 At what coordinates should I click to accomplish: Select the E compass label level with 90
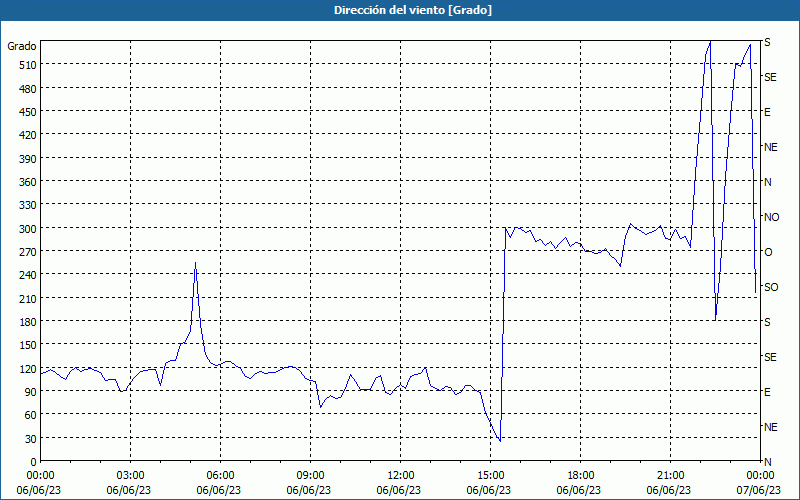pos(767,392)
